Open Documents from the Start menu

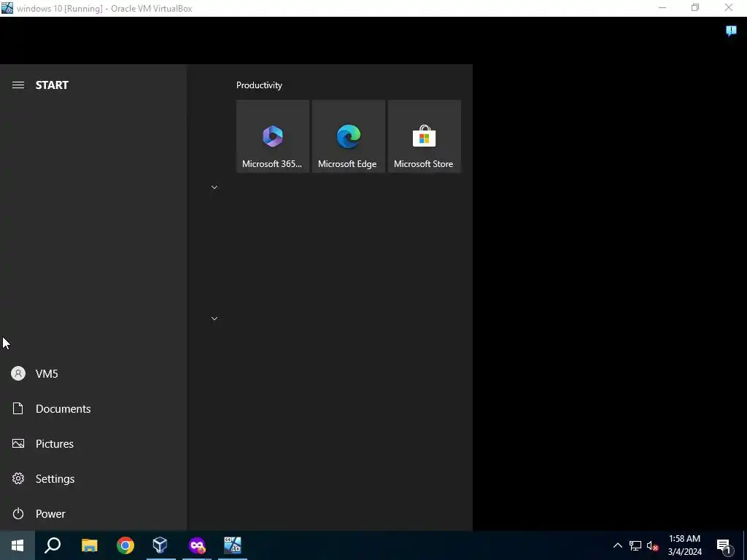point(93,408)
